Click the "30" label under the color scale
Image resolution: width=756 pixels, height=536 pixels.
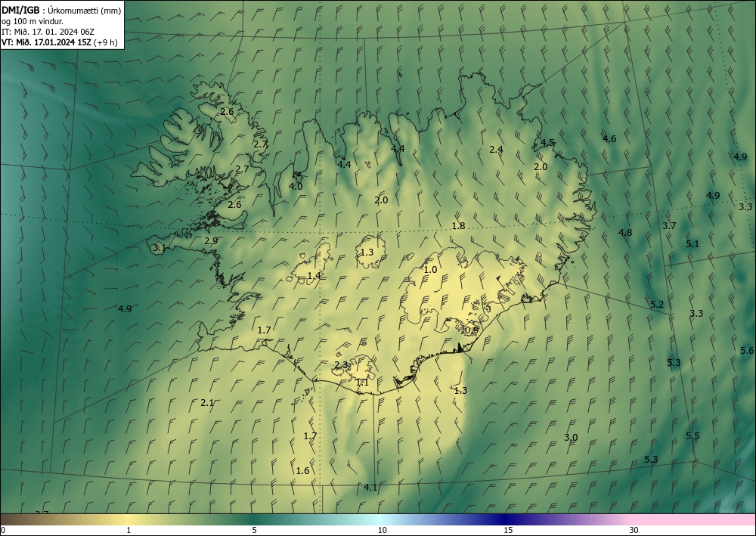(x=634, y=531)
